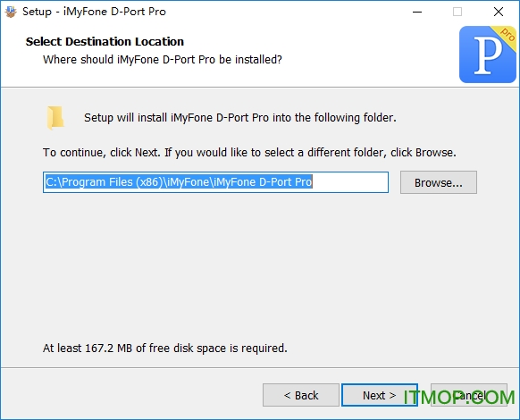Click the 'To continue, click Next' instruction text
Screen dimensions: 520x420
pyautogui.click(x=249, y=153)
